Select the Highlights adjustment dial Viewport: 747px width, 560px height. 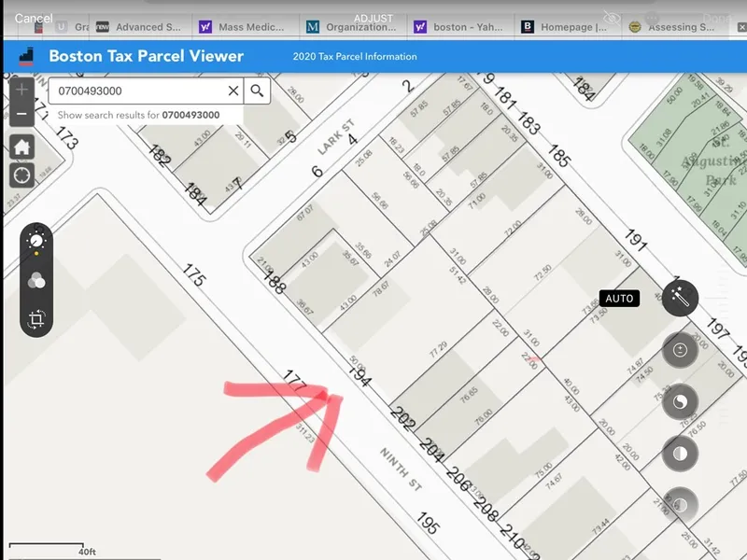680,454
